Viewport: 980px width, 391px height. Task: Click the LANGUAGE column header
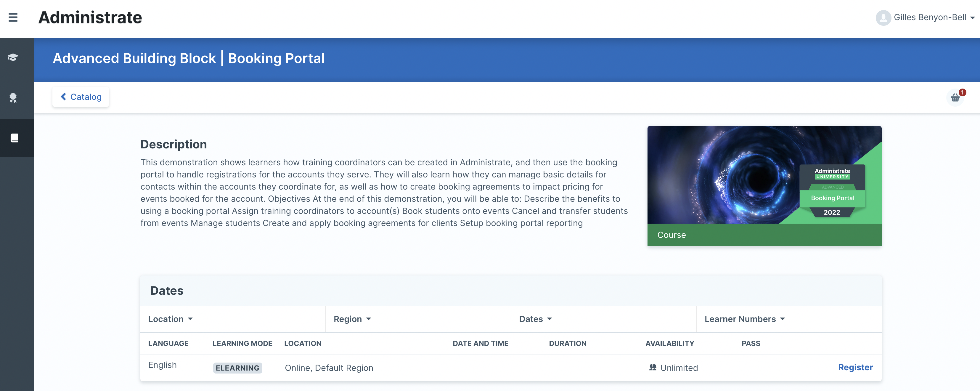pos(168,343)
